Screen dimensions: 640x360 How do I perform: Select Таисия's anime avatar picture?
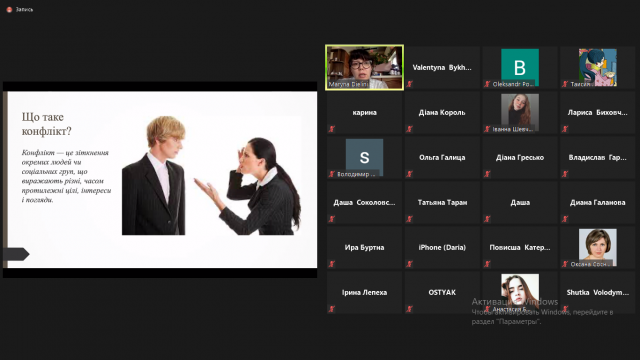point(598,67)
